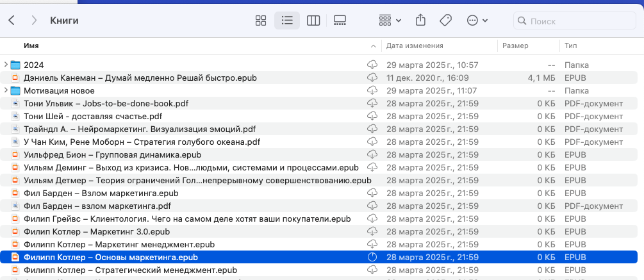The width and height of the screenshot is (644, 280).
Task: Click the Share toolbar icon
Action: 420,20
